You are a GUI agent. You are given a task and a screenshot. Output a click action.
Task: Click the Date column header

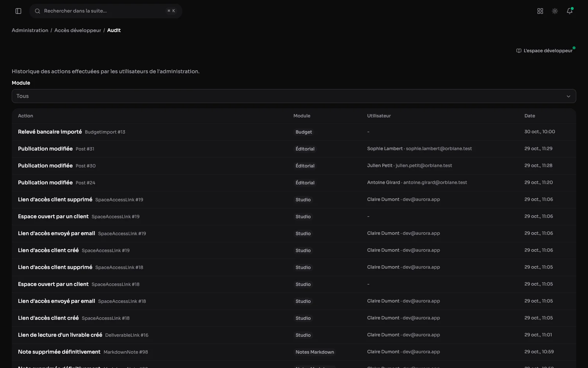click(530, 116)
